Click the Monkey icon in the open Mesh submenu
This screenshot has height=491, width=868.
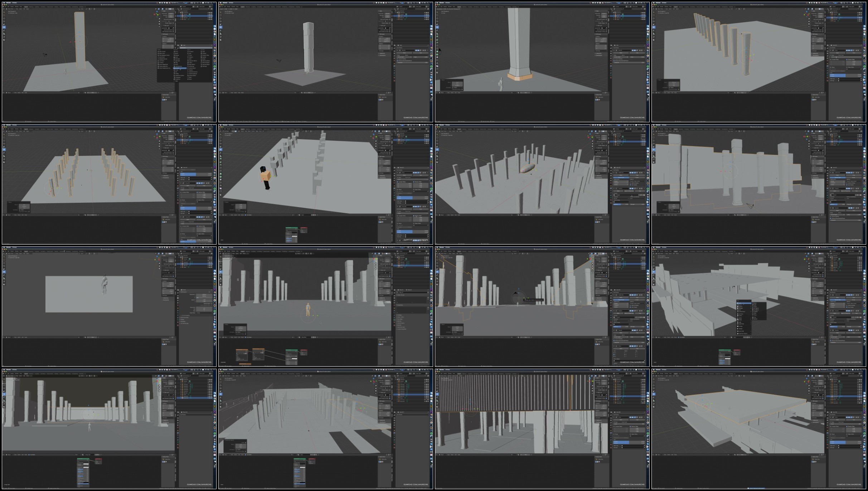click(753, 319)
